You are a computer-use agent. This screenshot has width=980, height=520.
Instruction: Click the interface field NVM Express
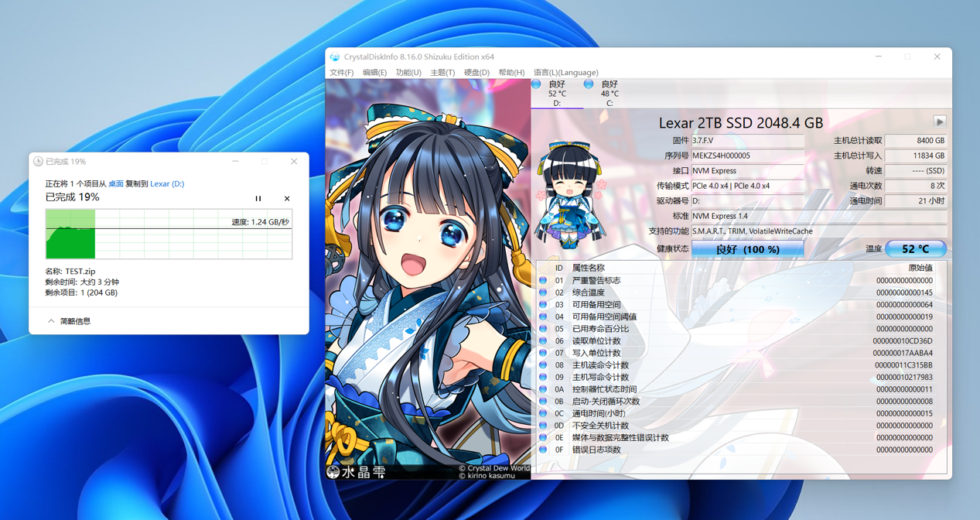tap(747, 171)
